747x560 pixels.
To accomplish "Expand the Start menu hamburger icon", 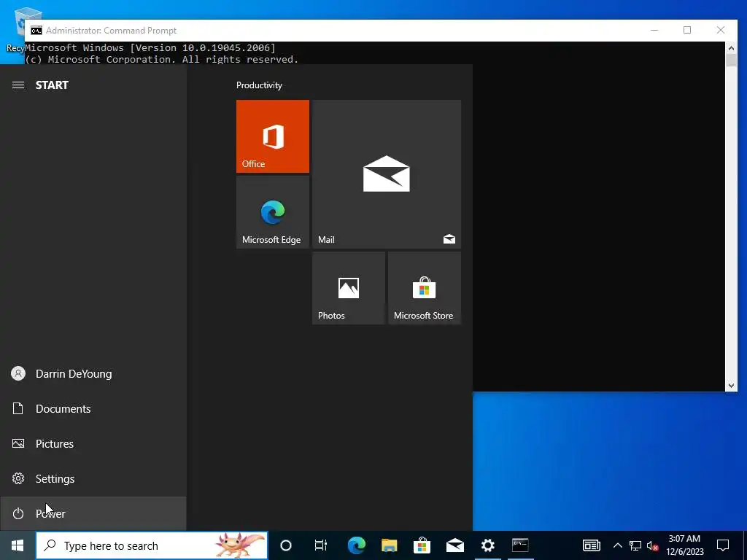I will 18,85.
